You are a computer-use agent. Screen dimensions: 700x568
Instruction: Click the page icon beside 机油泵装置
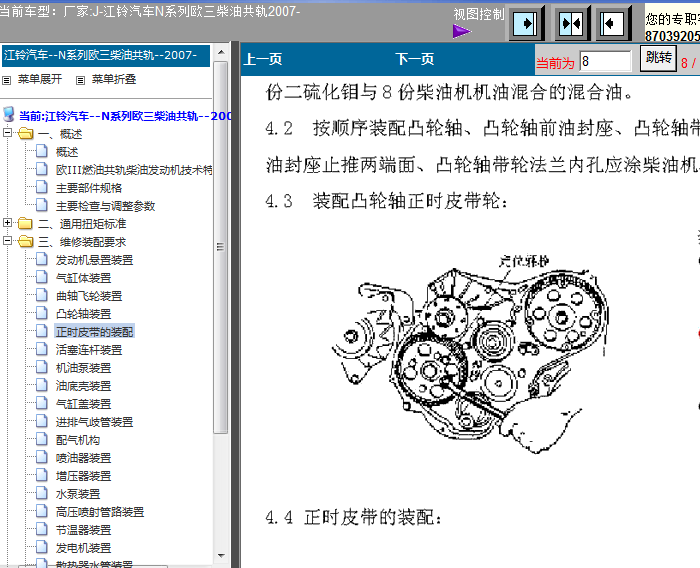click(42, 367)
